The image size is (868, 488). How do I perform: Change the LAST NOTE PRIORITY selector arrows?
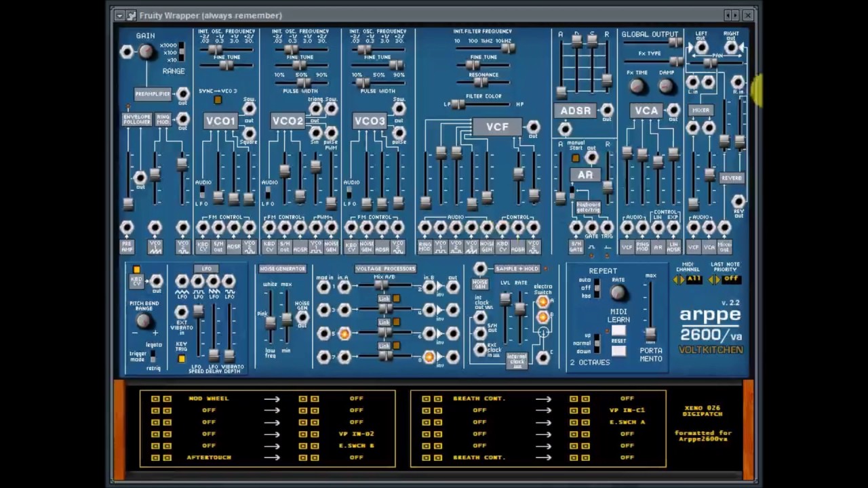[x=714, y=279]
